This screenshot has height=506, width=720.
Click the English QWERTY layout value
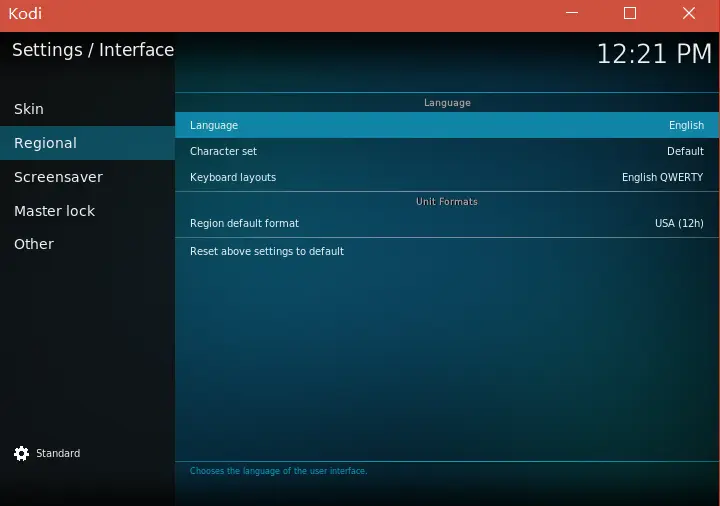click(662, 178)
